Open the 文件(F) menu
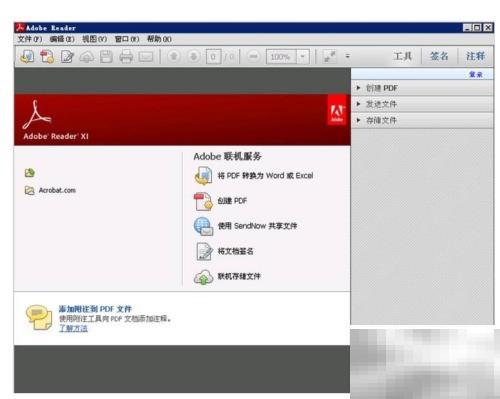 point(30,39)
